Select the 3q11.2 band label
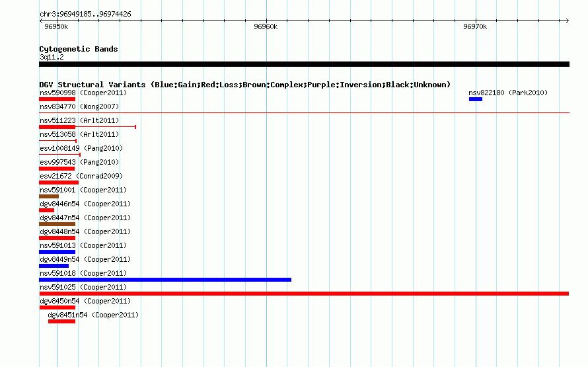This screenshot has height=367, width=588. pyautogui.click(x=52, y=57)
